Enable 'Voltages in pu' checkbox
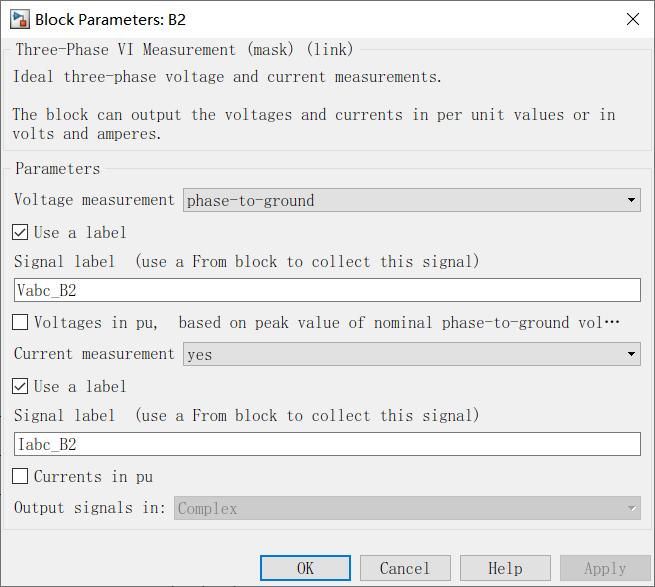The height and width of the screenshot is (587, 655). pos(20,323)
